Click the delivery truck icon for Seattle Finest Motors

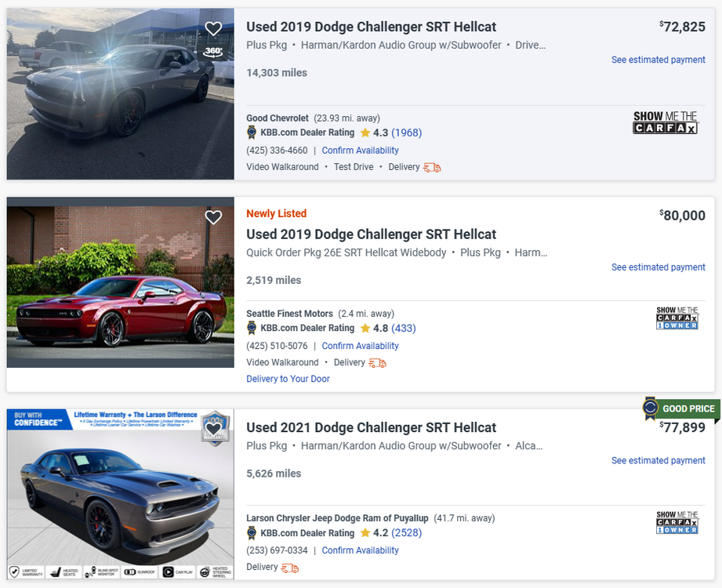[377, 362]
